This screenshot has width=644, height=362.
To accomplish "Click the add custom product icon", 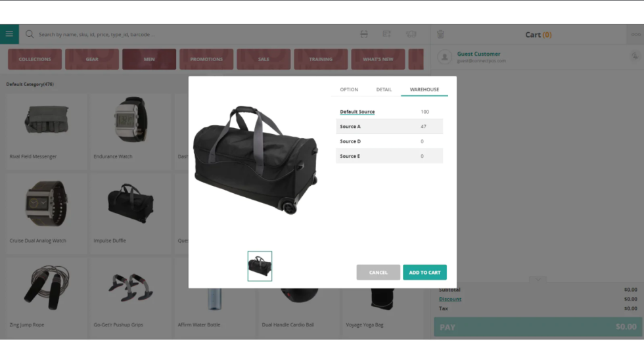I will pyautogui.click(x=387, y=34).
